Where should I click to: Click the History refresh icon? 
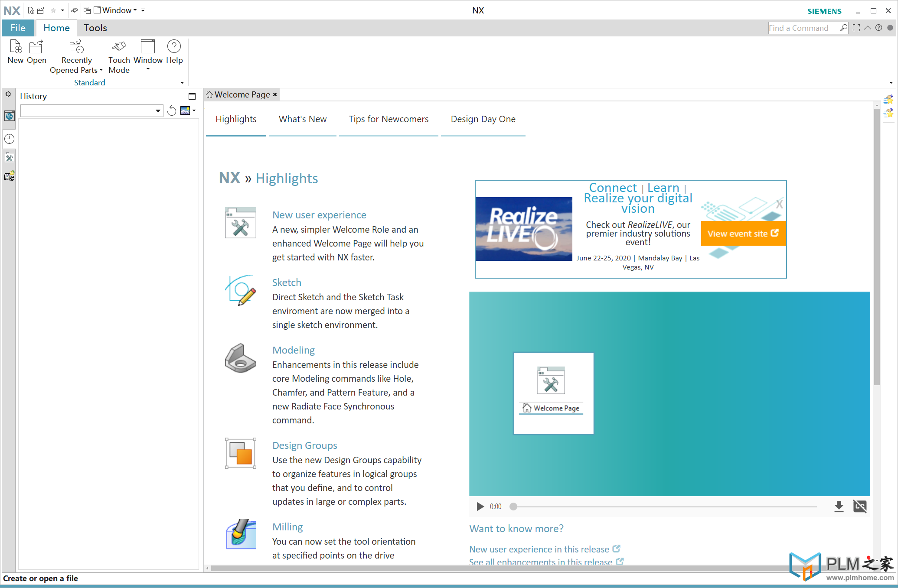click(172, 111)
